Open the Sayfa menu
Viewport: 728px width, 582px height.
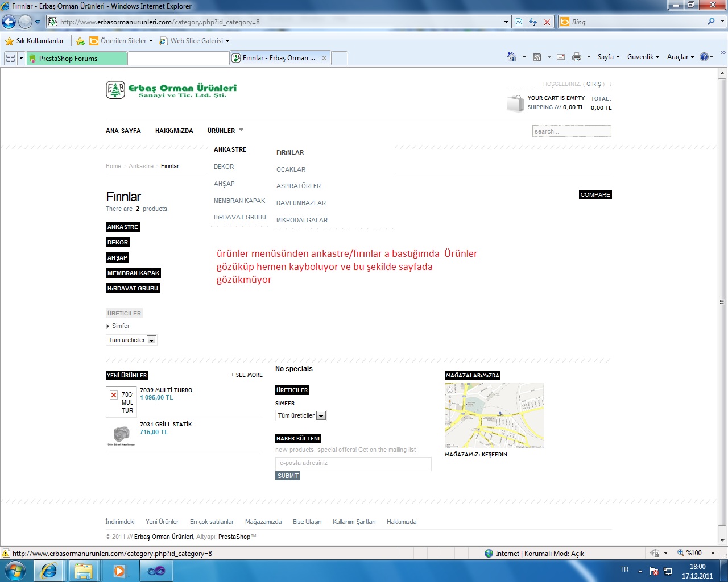(x=609, y=57)
